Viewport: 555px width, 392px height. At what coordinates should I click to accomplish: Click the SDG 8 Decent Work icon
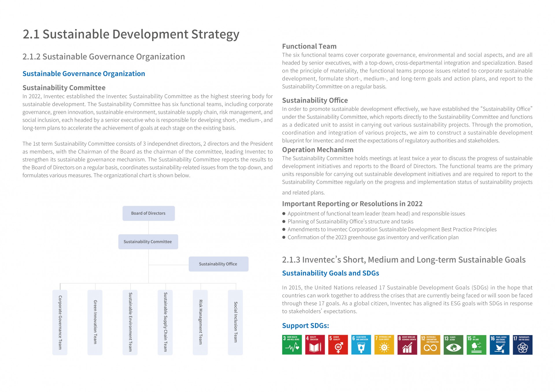click(407, 345)
